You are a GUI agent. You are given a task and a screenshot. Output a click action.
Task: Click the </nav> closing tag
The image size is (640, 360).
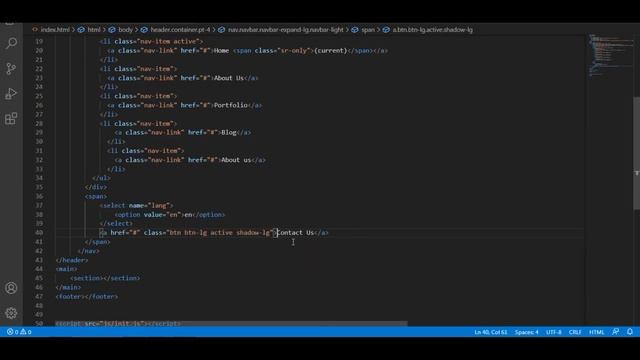click(x=88, y=251)
